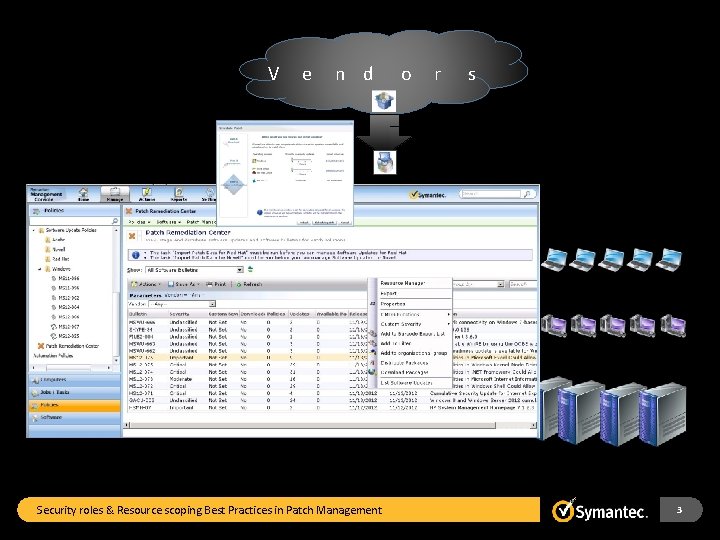Select the MS12-007 policy in tree
This screenshot has height=540, width=720.
[x=65, y=326]
